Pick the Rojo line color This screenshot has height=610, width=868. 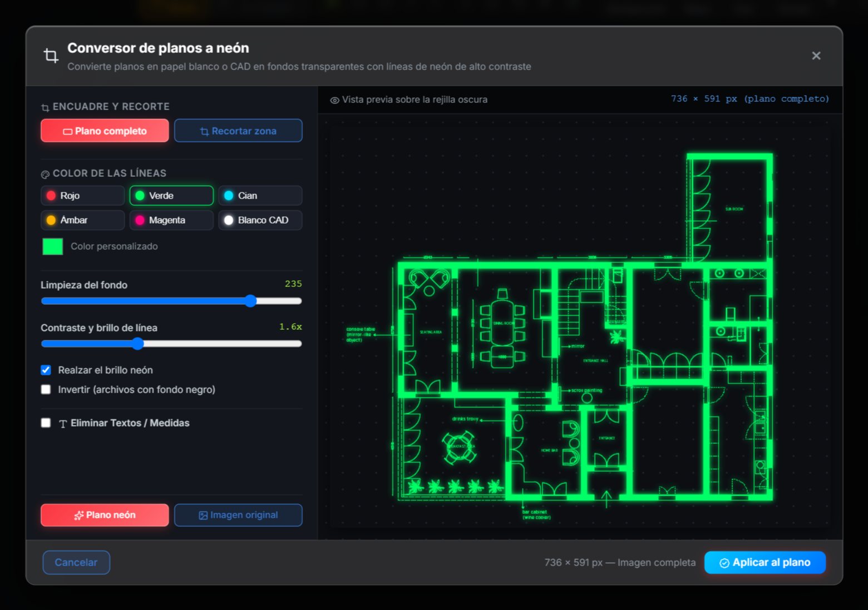tap(82, 196)
